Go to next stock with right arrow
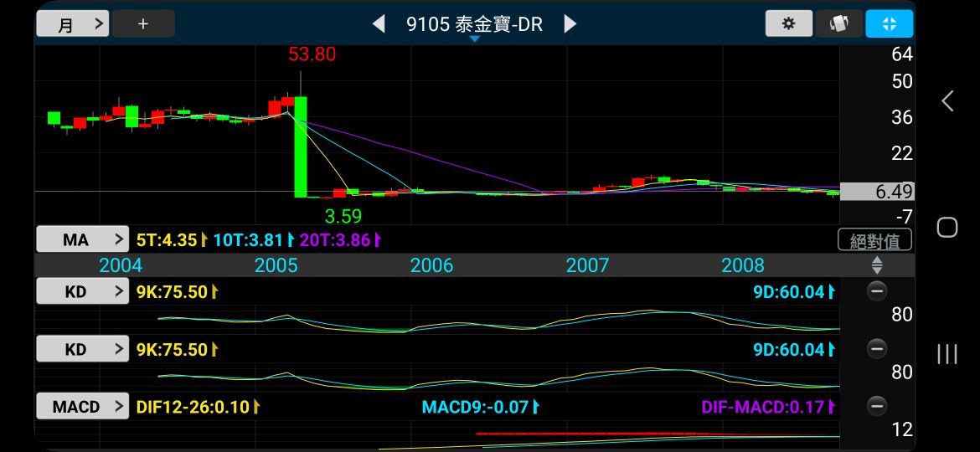Image resolution: width=980 pixels, height=452 pixels. click(570, 23)
